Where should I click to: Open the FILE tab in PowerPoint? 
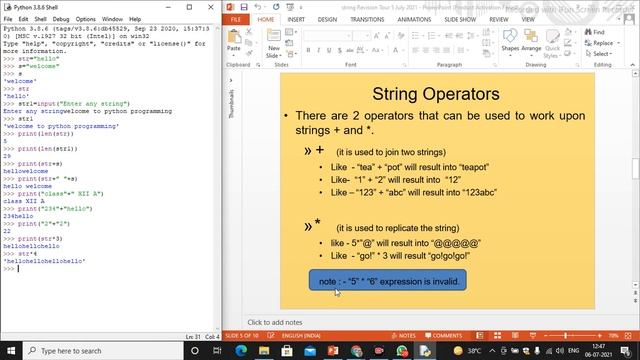point(236,20)
